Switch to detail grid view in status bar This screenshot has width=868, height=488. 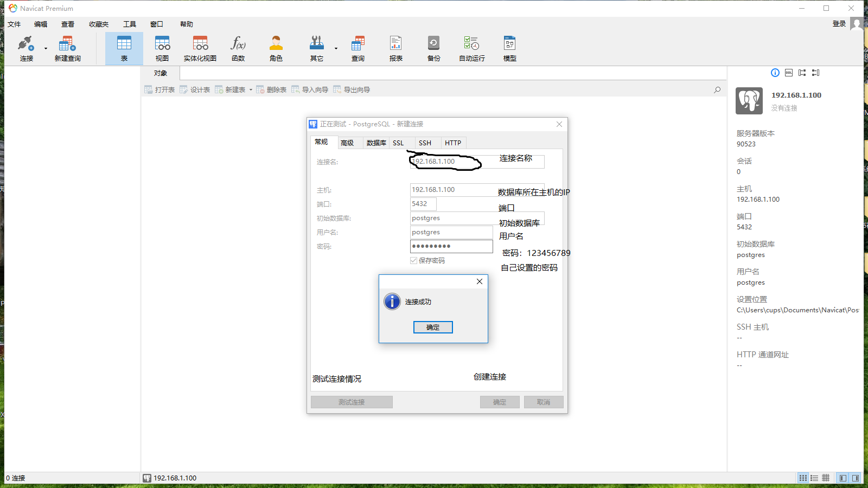click(x=826, y=478)
